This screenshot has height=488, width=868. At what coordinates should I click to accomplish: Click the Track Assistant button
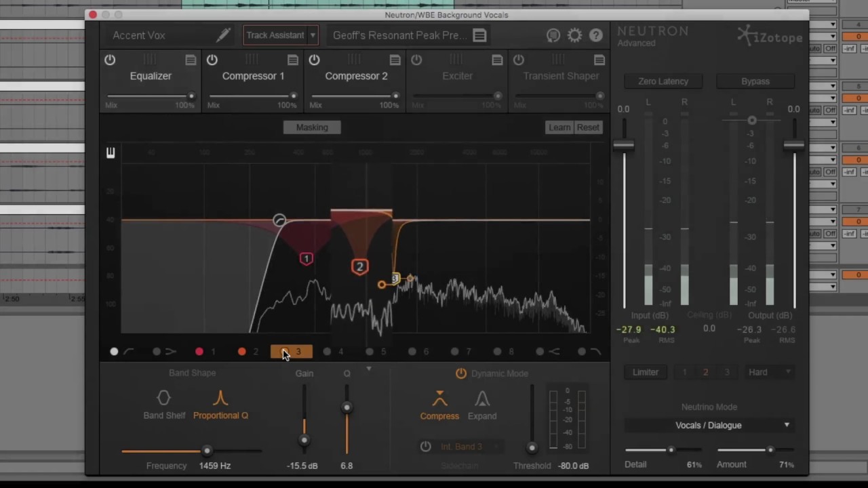click(x=275, y=35)
